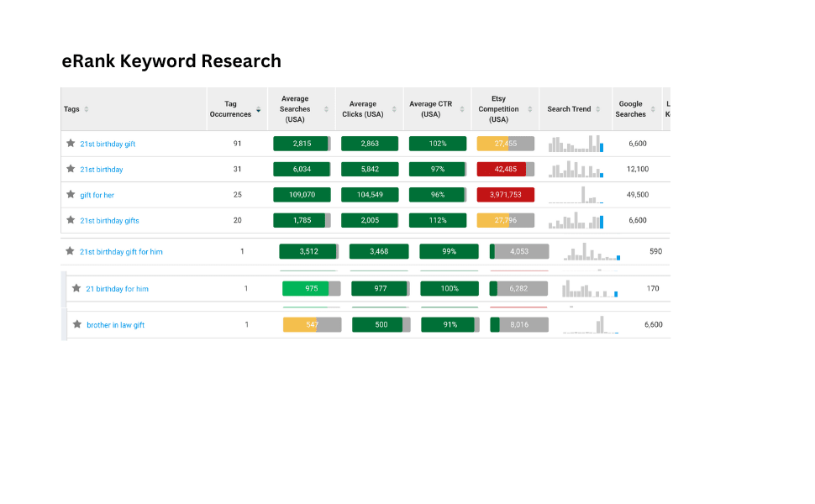Sort by Search Trend arrows
815x504 pixels.
597,109
